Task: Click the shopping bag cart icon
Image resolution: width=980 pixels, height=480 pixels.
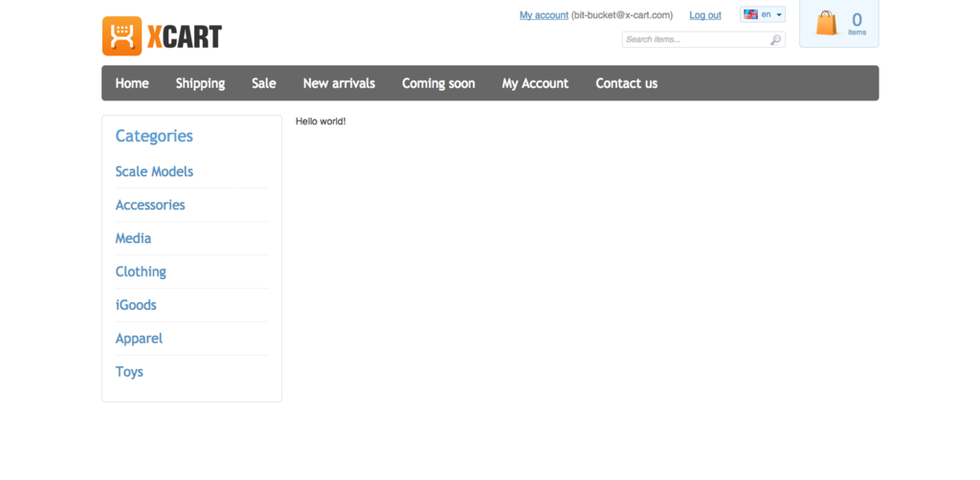Action: coord(826,23)
